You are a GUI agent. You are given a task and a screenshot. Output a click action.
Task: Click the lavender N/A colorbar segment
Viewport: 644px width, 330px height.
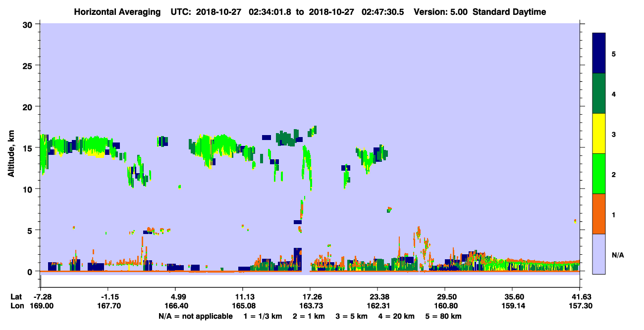[x=599, y=254]
